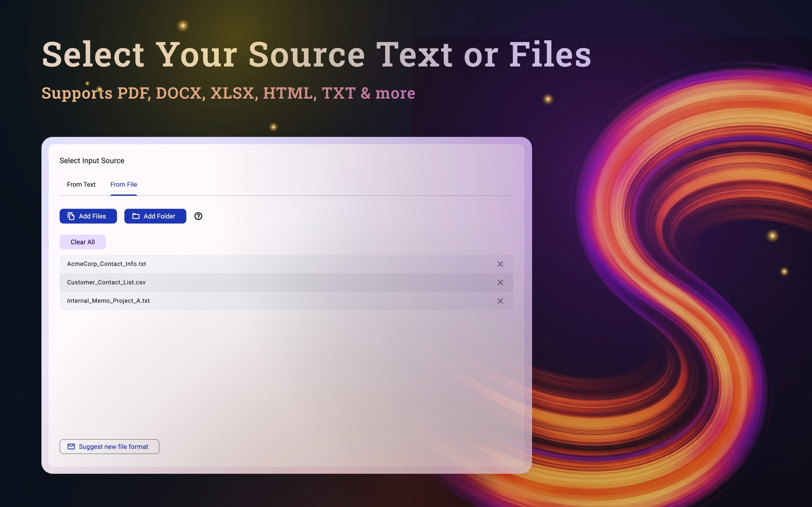Remove AcmeCorp_Contact_Info.txt with its X icon
The height and width of the screenshot is (507, 812).
pos(500,264)
